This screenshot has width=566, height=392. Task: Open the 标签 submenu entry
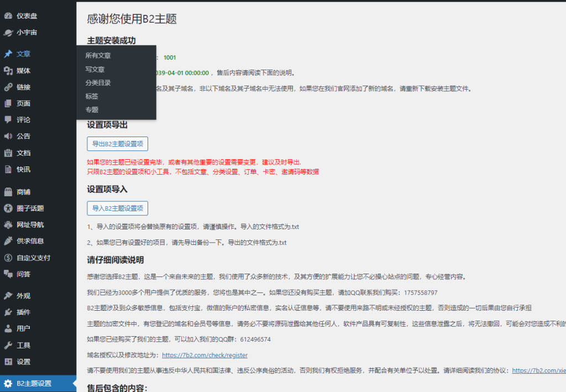tap(92, 96)
